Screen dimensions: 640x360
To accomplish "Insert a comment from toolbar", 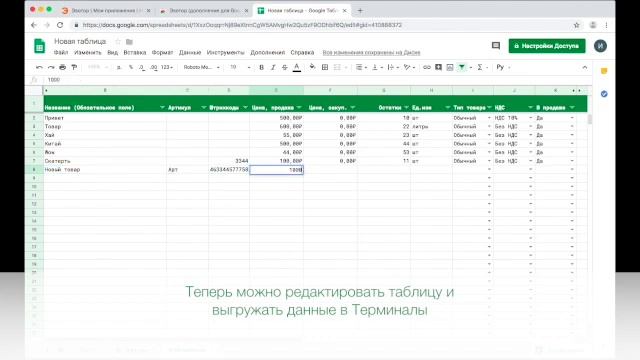I will click(438, 67).
